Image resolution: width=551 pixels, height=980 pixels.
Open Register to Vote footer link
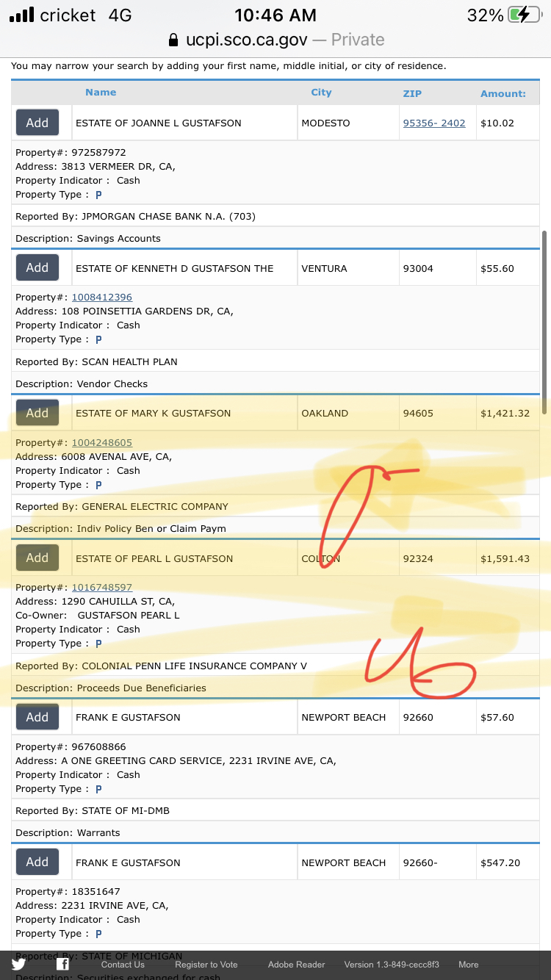[x=206, y=965]
